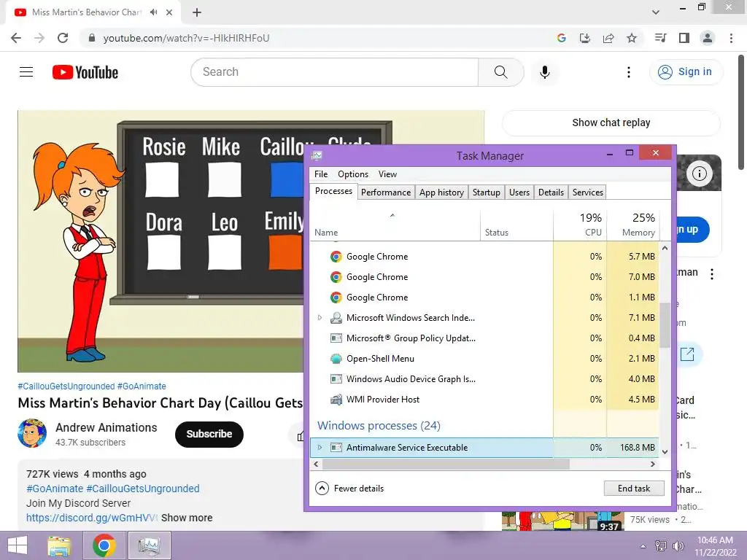This screenshot has width=747, height=560.
Task: Click the End task button
Action: tap(634, 488)
